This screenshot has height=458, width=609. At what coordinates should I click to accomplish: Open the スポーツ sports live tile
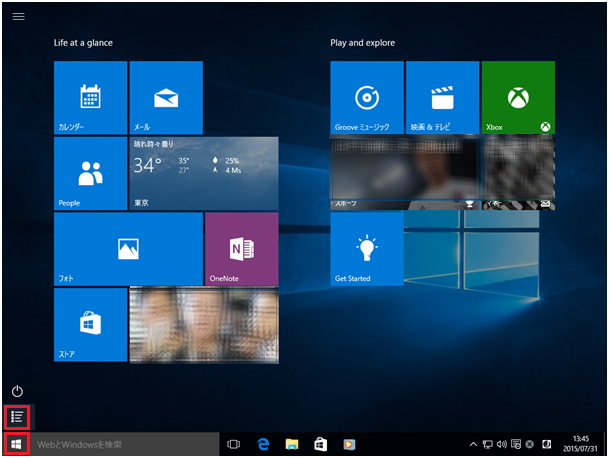tap(405, 173)
